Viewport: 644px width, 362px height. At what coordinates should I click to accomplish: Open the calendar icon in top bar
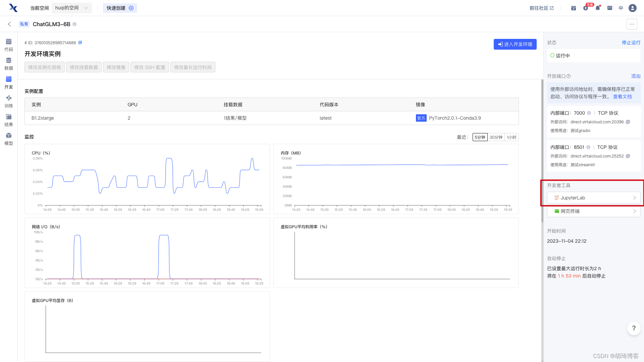[x=573, y=8]
